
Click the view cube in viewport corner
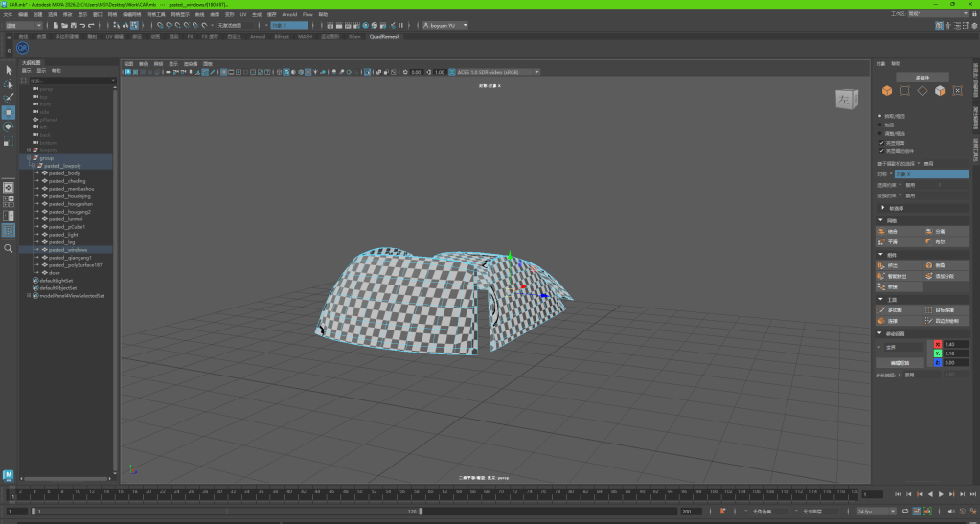click(x=843, y=100)
